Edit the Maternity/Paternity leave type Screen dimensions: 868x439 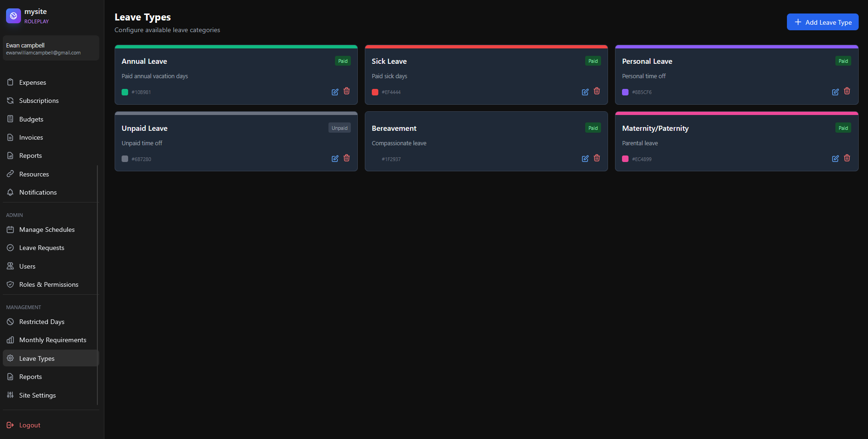[835, 159]
